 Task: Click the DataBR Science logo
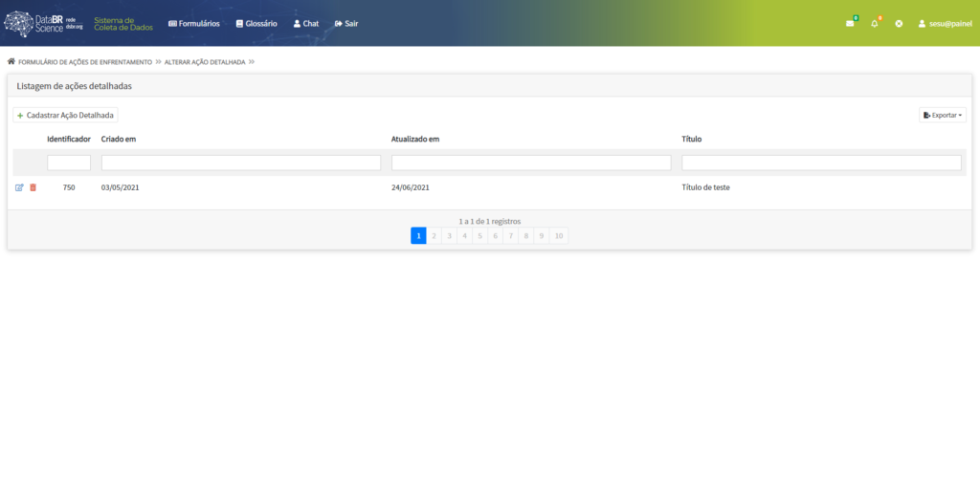44,23
